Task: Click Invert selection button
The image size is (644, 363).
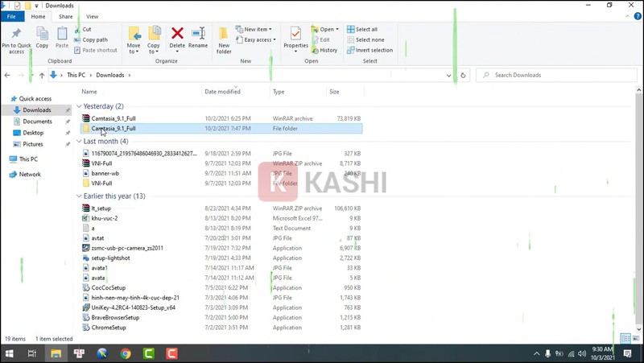Action: pyautogui.click(x=370, y=50)
